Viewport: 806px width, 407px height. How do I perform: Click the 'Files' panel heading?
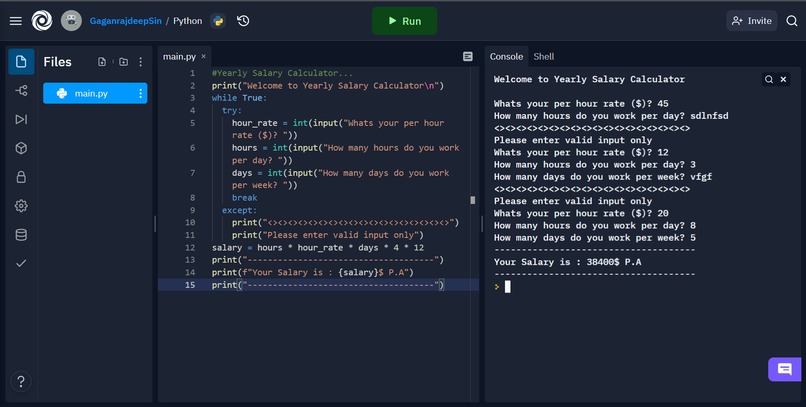(58, 62)
